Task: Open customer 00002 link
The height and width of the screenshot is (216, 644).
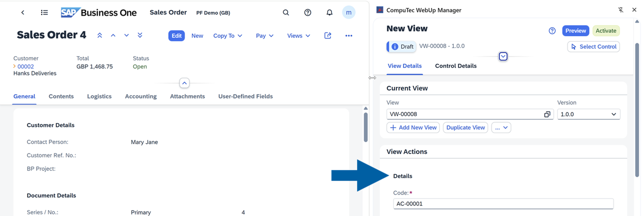Action: (x=25, y=66)
